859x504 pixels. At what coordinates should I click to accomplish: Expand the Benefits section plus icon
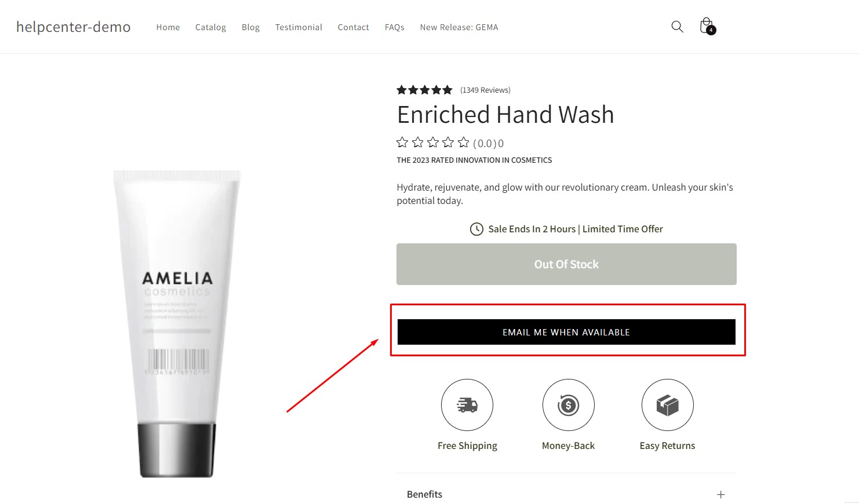pyautogui.click(x=720, y=494)
